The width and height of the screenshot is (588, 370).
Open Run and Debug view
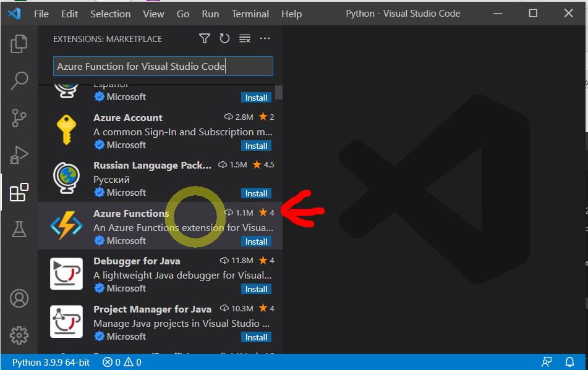(x=19, y=155)
